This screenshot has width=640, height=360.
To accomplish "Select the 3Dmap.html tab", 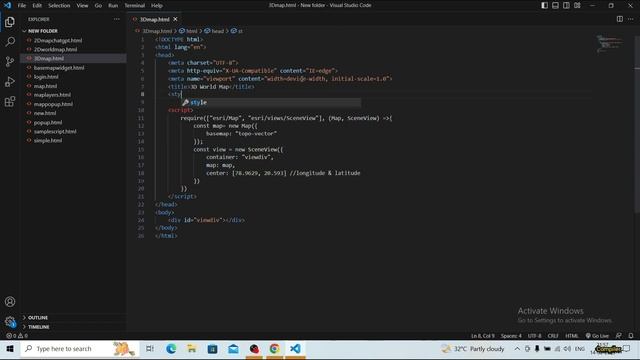I will pyautogui.click(x=154, y=19).
